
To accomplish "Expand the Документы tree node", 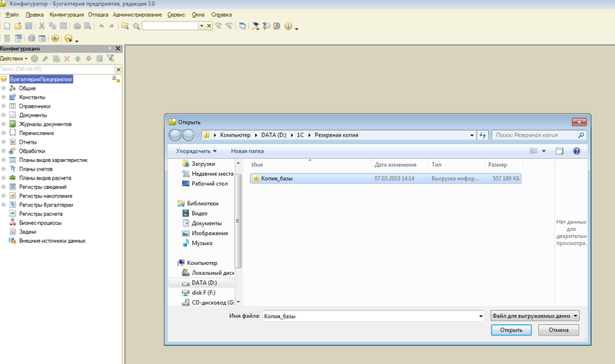I will [3, 115].
